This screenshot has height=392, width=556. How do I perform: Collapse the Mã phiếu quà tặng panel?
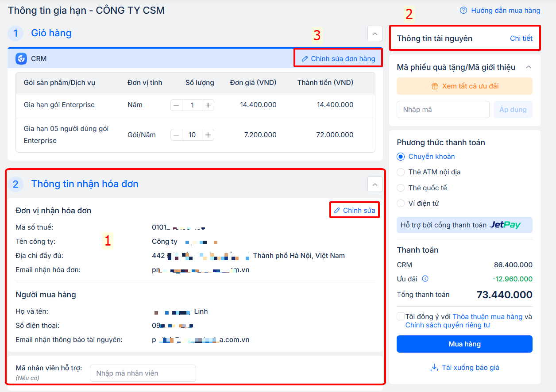[x=528, y=67]
